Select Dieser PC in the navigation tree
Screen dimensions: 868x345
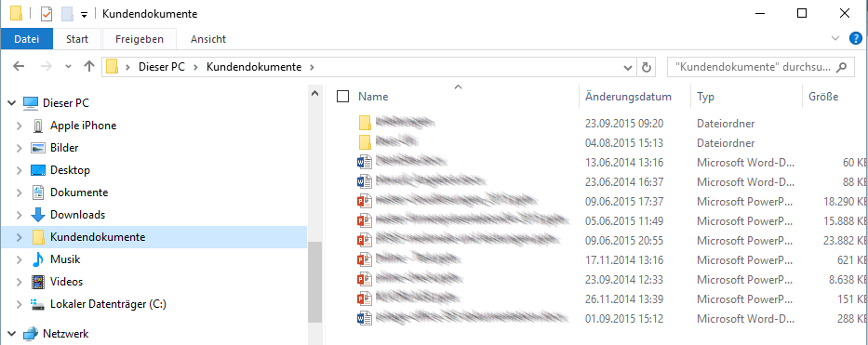point(65,103)
